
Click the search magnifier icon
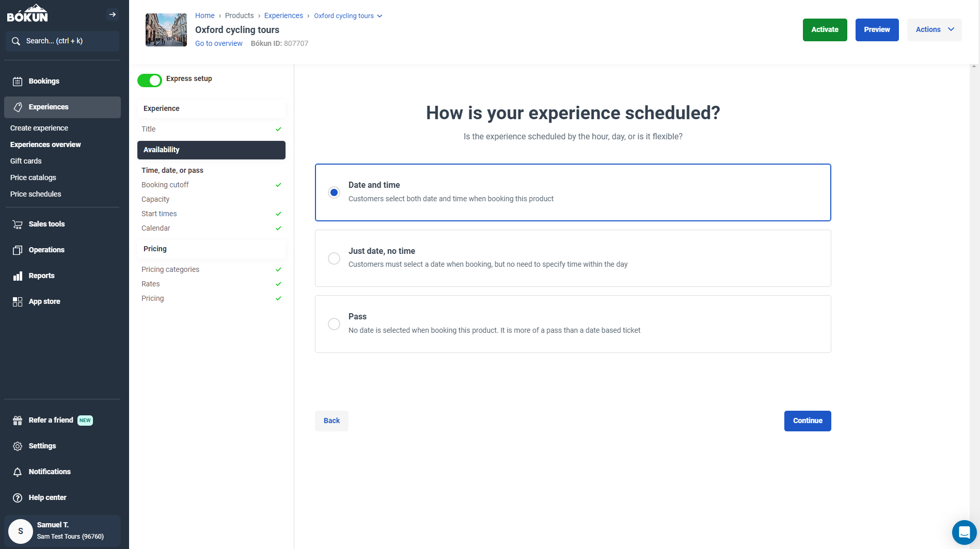pos(16,41)
